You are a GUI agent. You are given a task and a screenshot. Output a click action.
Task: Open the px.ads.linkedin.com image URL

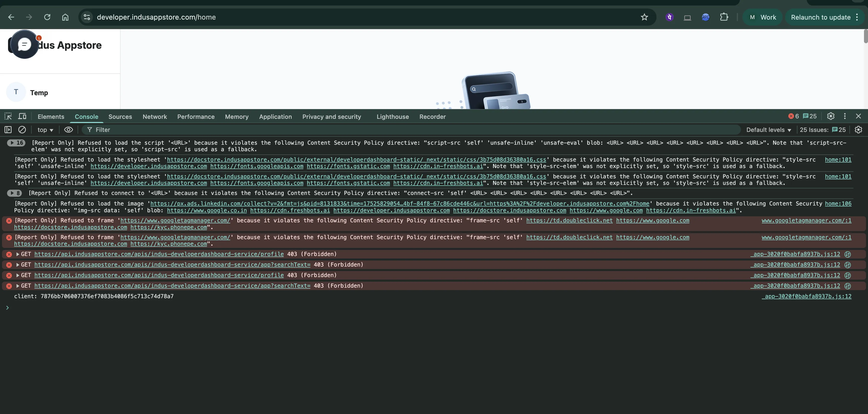click(400, 204)
